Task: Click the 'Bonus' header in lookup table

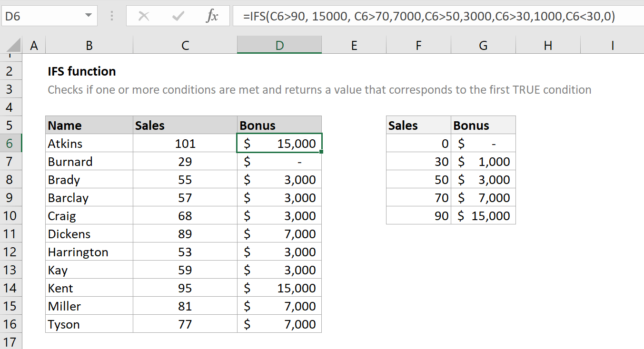Action: tap(483, 126)
